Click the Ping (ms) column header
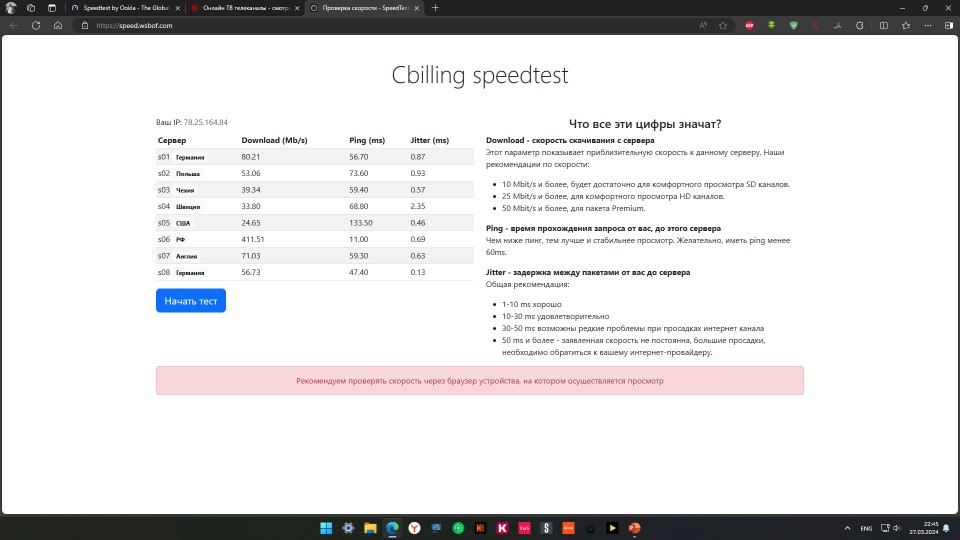Screen dimensions: 960x540 (x=367, y=140)
